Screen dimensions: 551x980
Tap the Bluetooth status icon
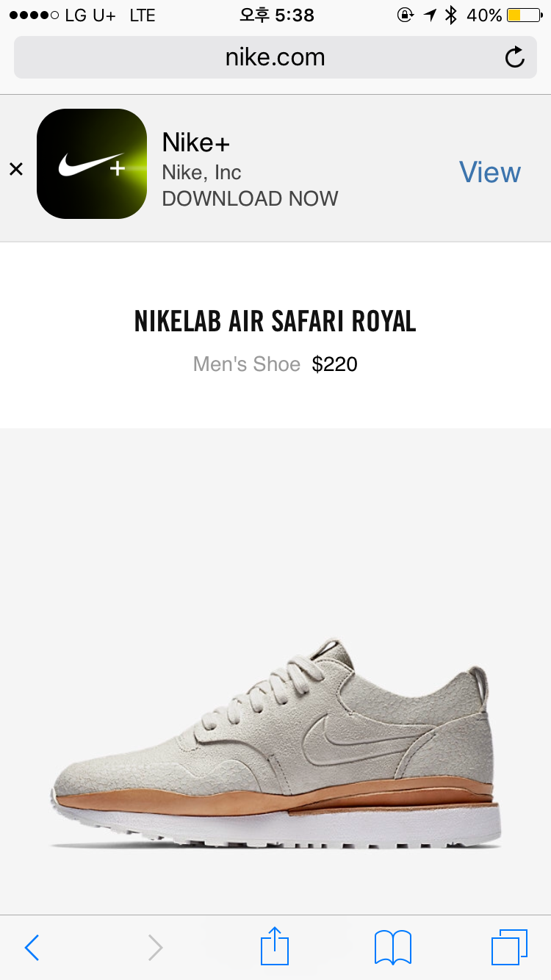point(451,15)
